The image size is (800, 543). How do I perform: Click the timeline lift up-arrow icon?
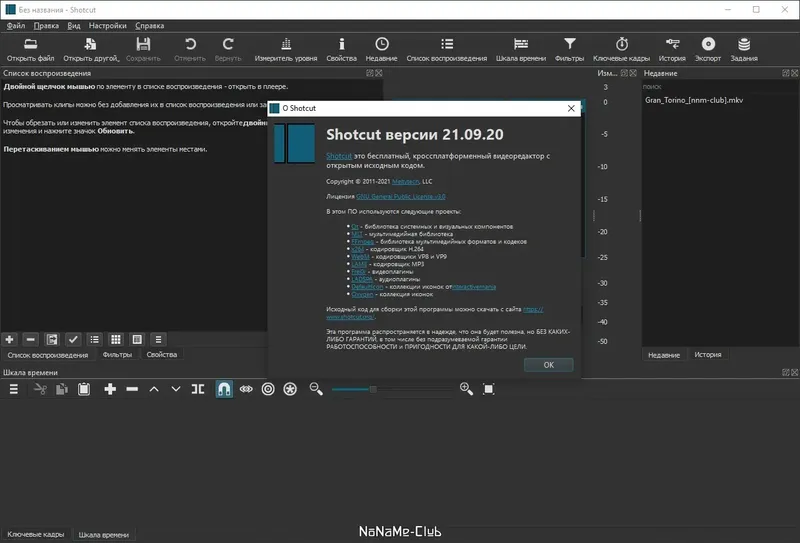(154, 389)
